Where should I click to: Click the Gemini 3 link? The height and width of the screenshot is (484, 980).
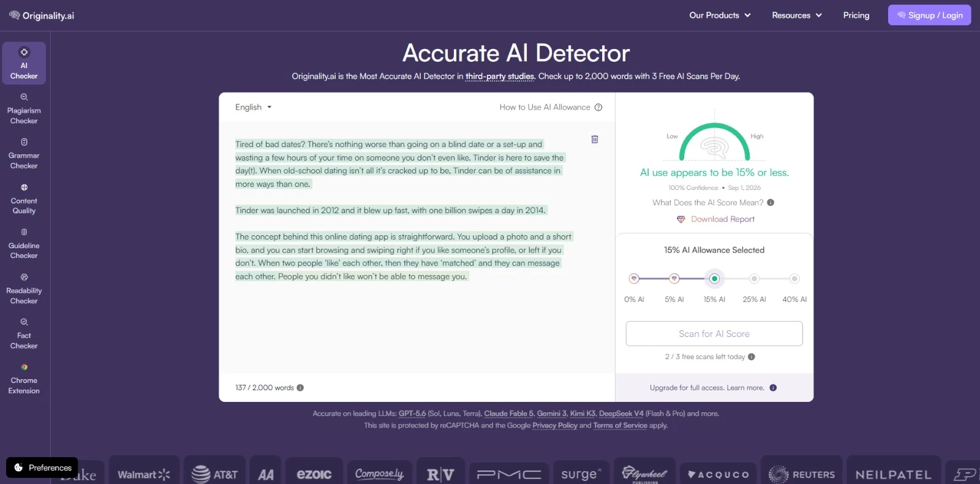point(552,414)
